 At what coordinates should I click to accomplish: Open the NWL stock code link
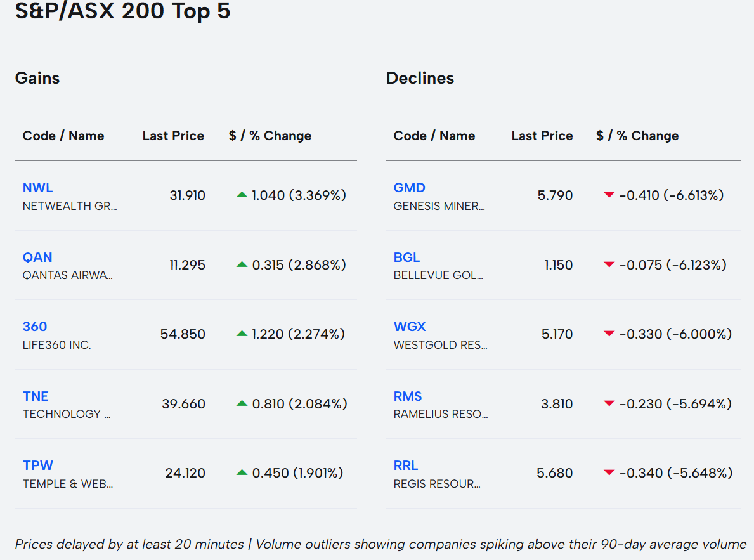click(37, 188)
